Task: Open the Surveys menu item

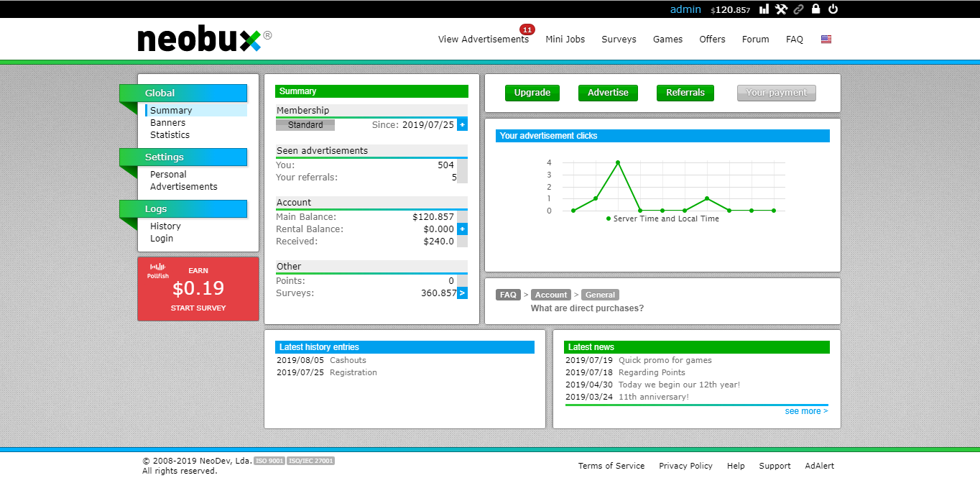Action: 619,40
